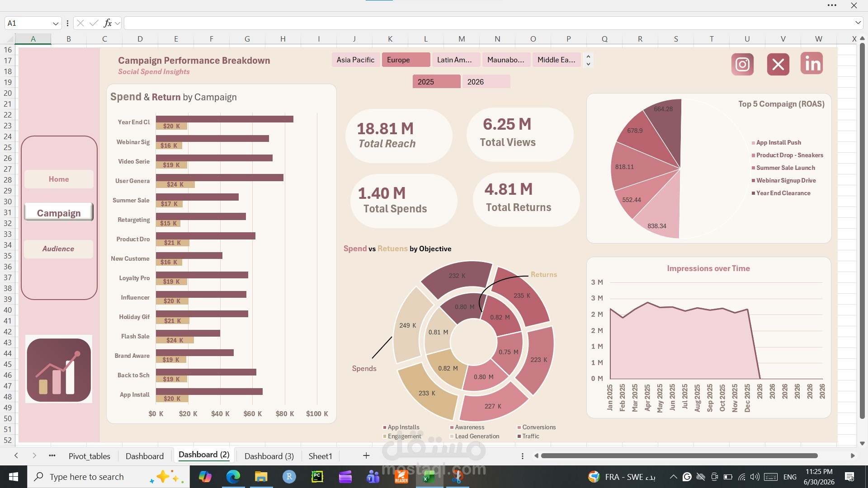Switch to the Dashboard (3) sheet tab
Image resolution: width=868 pixels, height=488 pixels.
coord(269,456)
